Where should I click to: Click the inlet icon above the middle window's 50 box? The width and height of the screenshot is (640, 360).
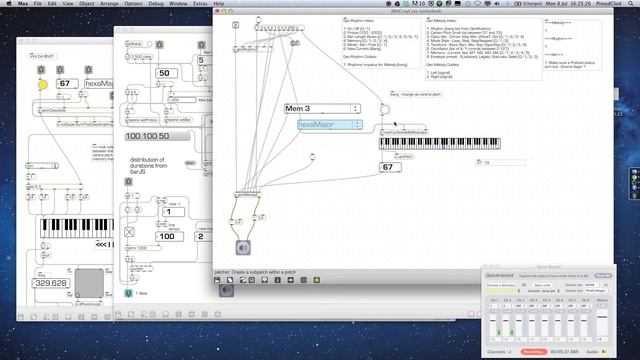[x=160, y=44]
